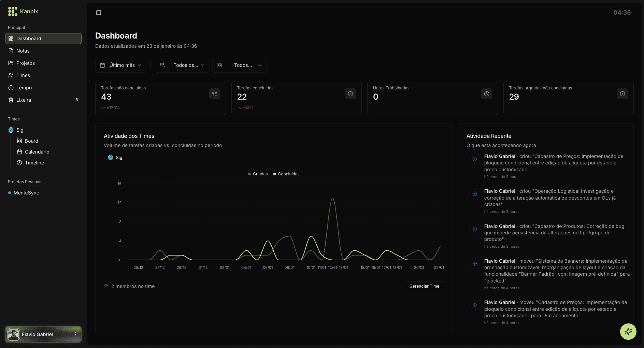
Task: Open the Todos projects filter dropdown
Action: coord(239,65)
